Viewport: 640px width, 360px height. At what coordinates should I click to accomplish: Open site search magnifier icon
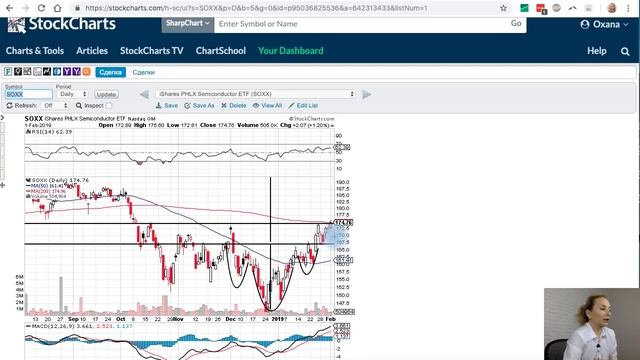coord(625,51)
